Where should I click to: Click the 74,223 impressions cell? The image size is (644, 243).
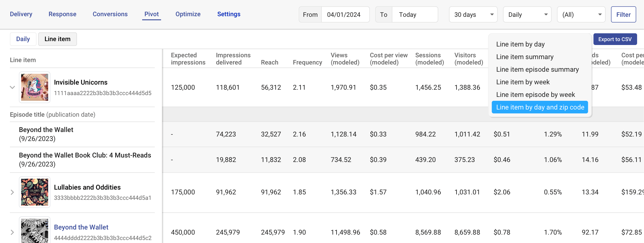point(226,134)
